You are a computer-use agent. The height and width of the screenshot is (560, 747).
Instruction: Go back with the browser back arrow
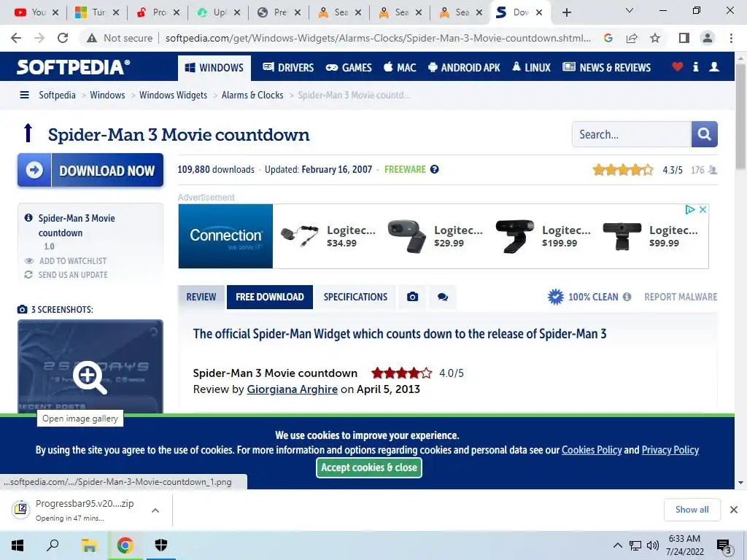[16, 38]
